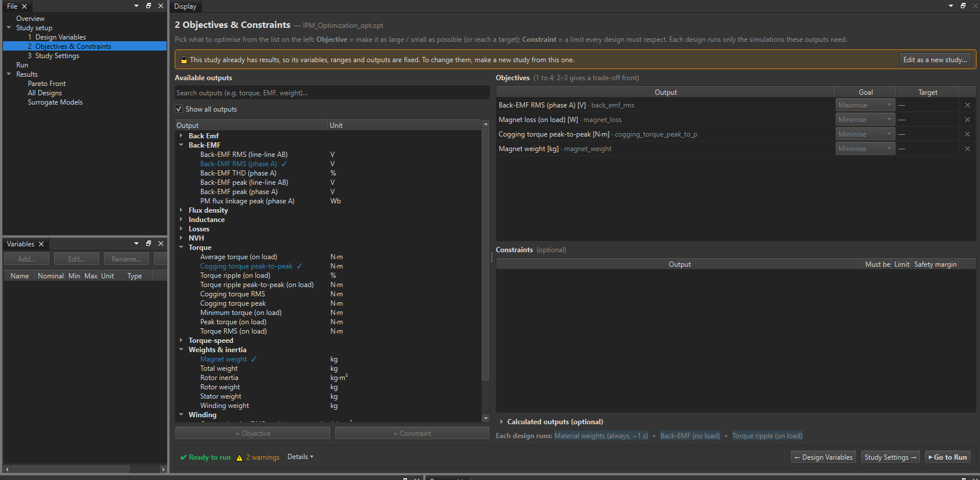Click the yellow warning icon in status bar
The image size is (980, 480).
tap(239, 457)
